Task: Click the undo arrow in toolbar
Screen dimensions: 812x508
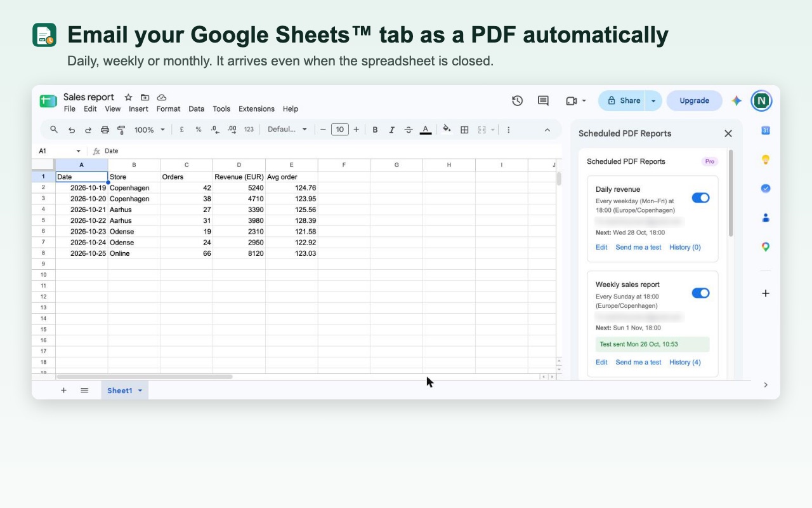Action: pos(72,130)
